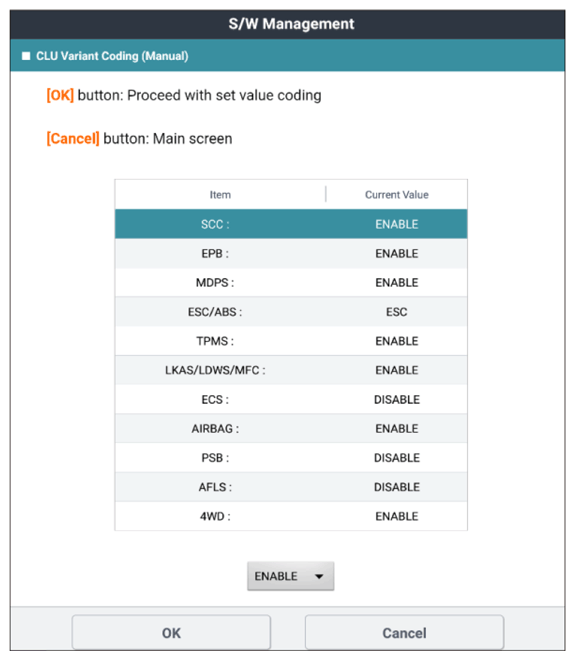The image size is (575, 660).
Task: Select the TPMS item row
Action: coord(291,341)
